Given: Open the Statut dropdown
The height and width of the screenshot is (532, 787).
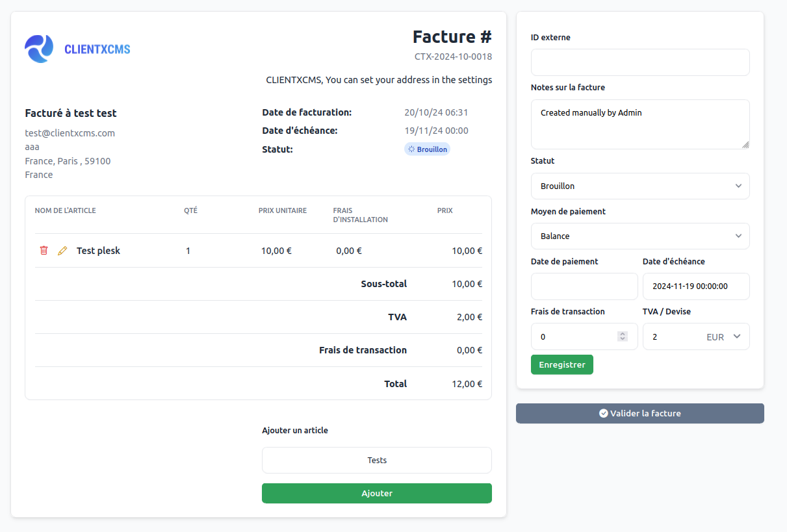Looking at the screenshot, I should point(639,186).
